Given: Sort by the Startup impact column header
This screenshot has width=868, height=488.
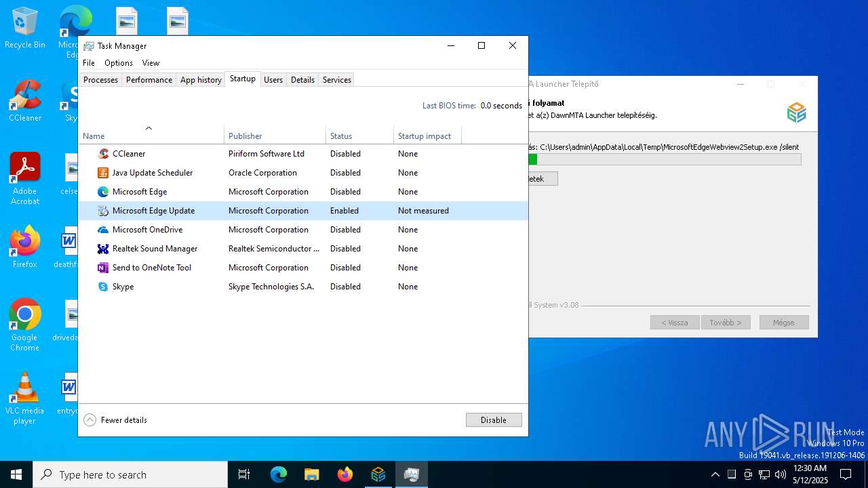Looking at the screenshot, I should [x=427, y=134].
